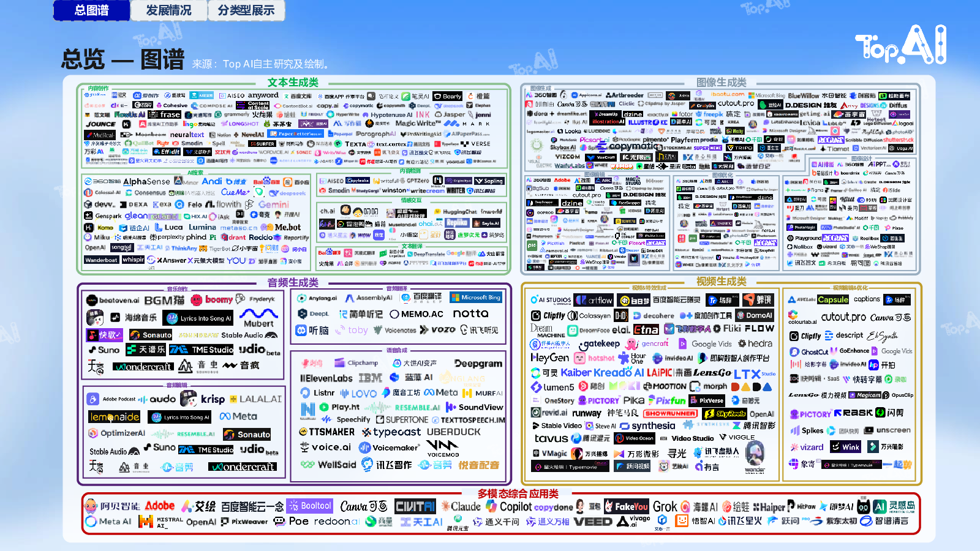The height and width of the screenshot is (551, 980).
Task: Click the lemonaide logo
Action: pos(115,417)
